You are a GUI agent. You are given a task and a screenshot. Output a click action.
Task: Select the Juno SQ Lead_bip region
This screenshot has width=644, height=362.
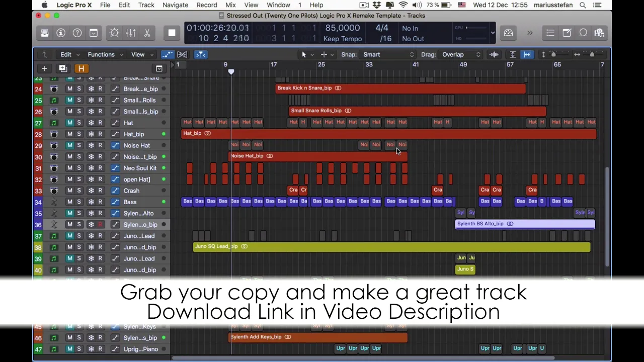pyautogui.click(x=391, y=247)
